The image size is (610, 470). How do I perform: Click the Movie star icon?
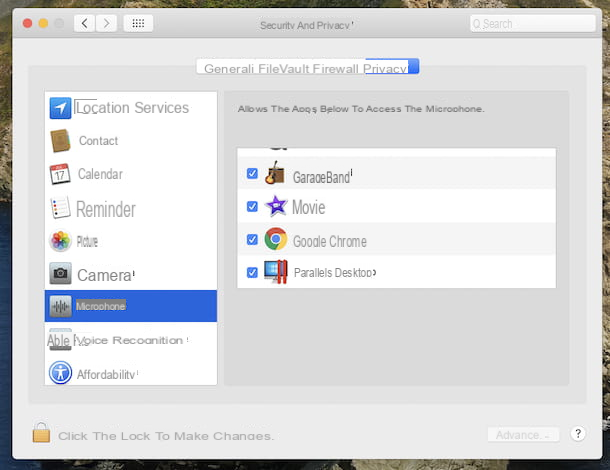click(276, 206)
